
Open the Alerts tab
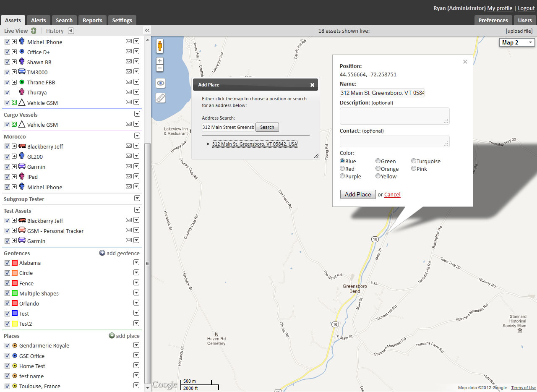(39, 20)
